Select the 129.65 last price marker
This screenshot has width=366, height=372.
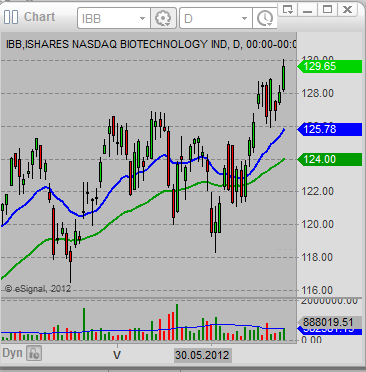tap(329, 66)
